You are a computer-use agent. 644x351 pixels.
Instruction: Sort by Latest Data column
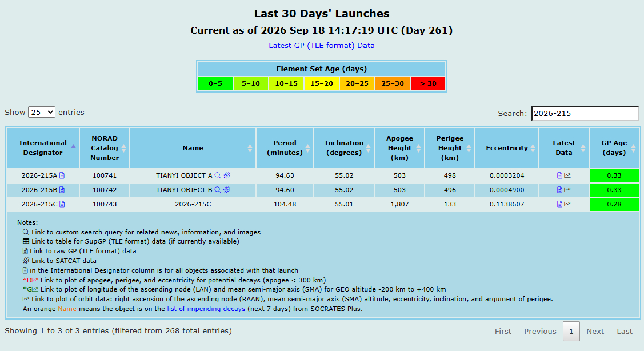[564, 148]
